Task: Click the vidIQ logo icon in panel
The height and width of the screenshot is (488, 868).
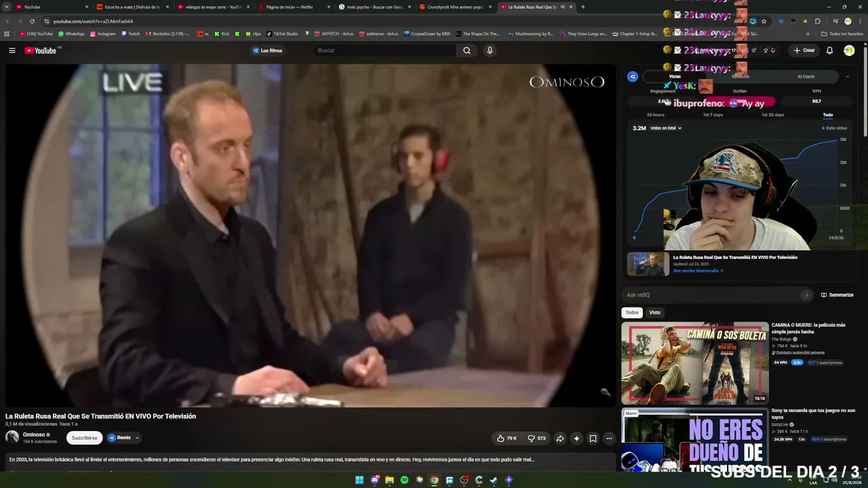Action: pos(633,77)
